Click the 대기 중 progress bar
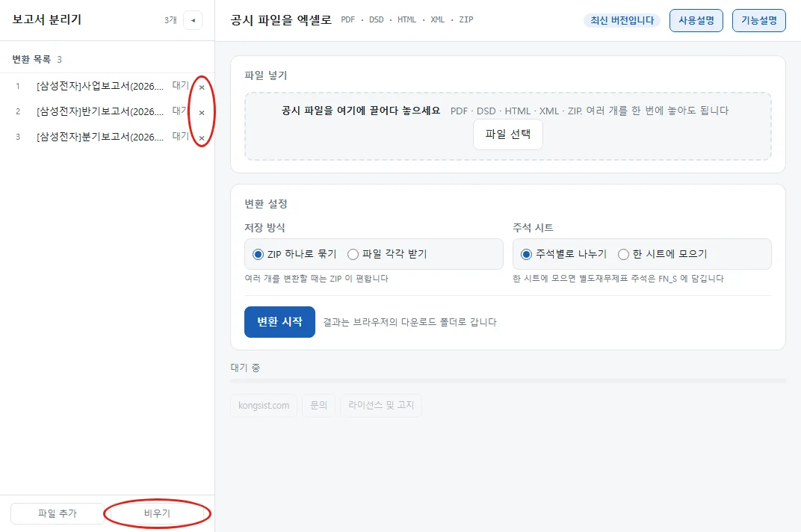The image size is (801, 532). (508, 381)
